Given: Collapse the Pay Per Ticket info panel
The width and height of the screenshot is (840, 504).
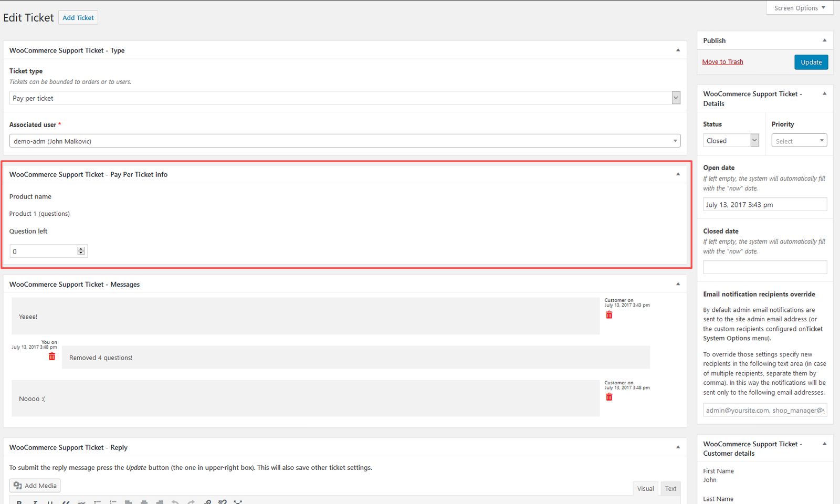Looking at the screenshot, I should pos(678,174).
